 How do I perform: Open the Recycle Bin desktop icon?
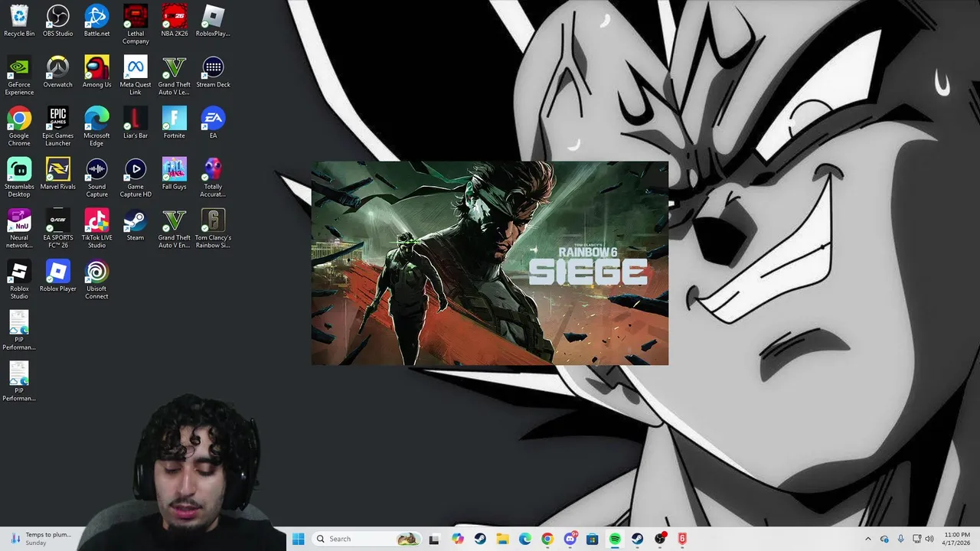coord(19,21)
